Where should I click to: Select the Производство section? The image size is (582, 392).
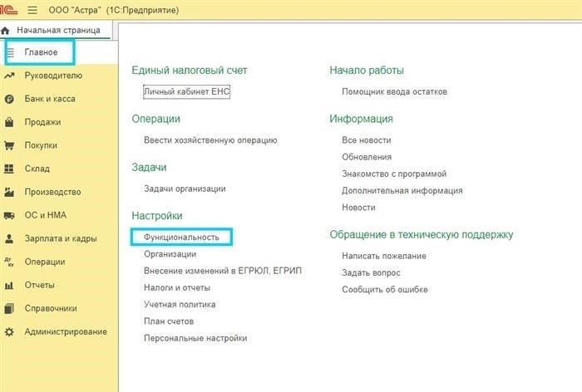point(52,192)
